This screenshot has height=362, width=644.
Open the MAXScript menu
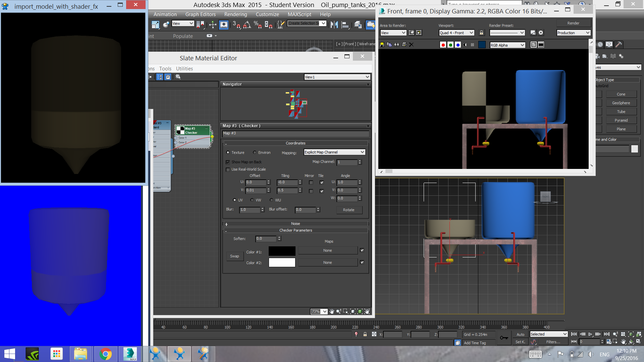(300, 14)
